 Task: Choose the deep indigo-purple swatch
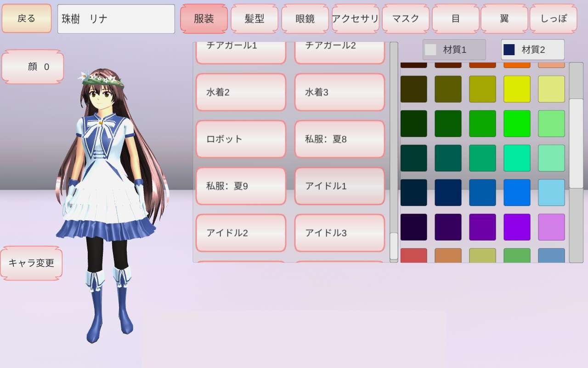pyautogui.click(x=448, y=227)
